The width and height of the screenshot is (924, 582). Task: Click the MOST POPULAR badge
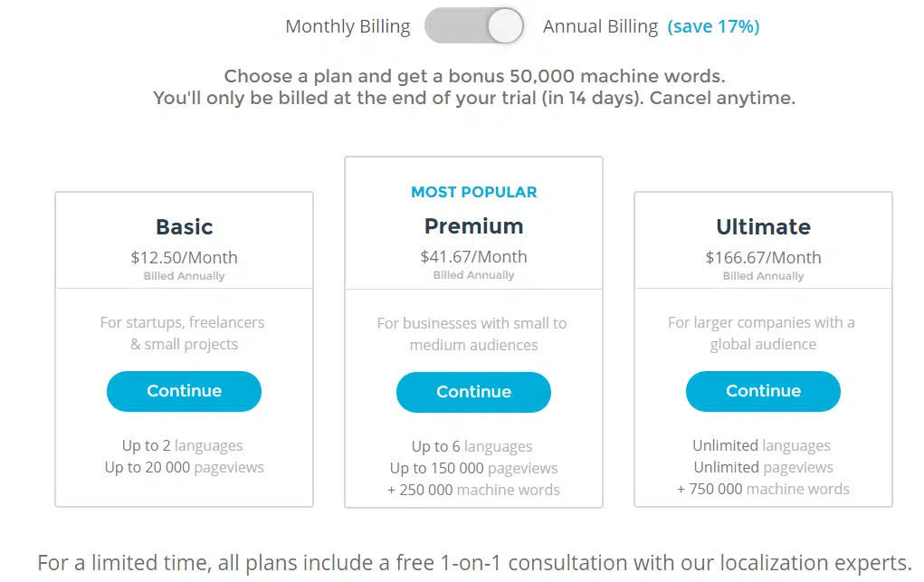(473, 192)
